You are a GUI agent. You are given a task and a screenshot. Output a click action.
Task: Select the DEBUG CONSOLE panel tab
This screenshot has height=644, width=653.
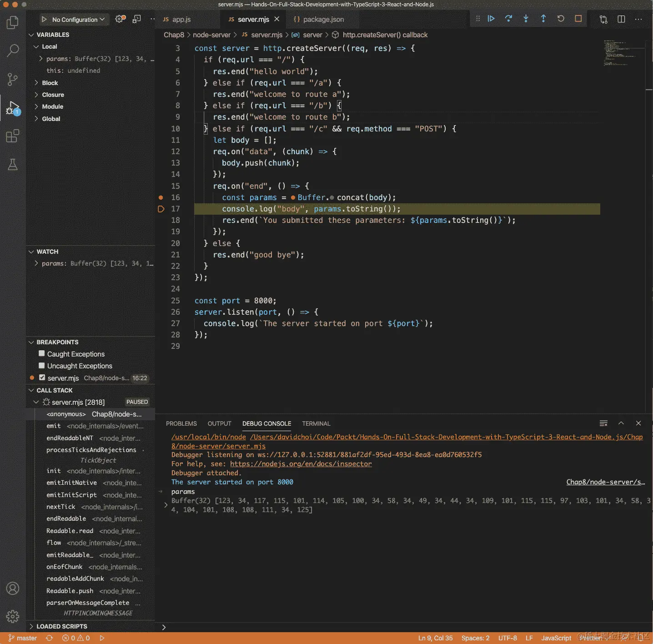pyautogui.click(x=266, y=423)
